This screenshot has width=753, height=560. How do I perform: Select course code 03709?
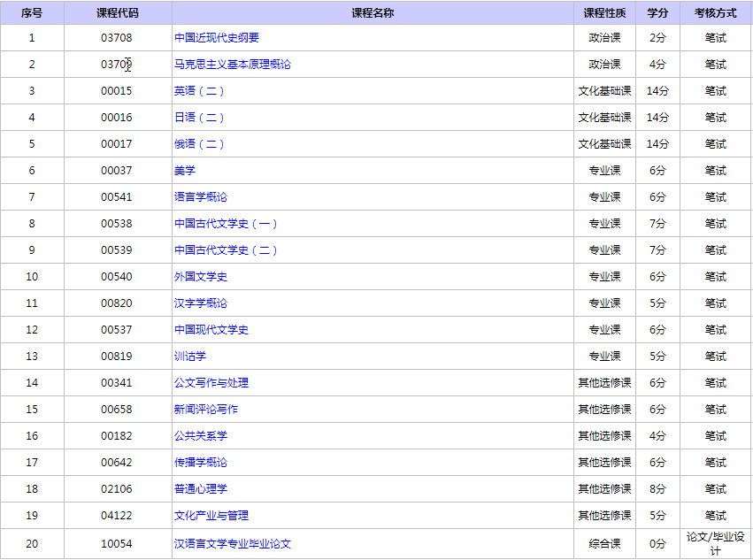[x=117, y=64]
